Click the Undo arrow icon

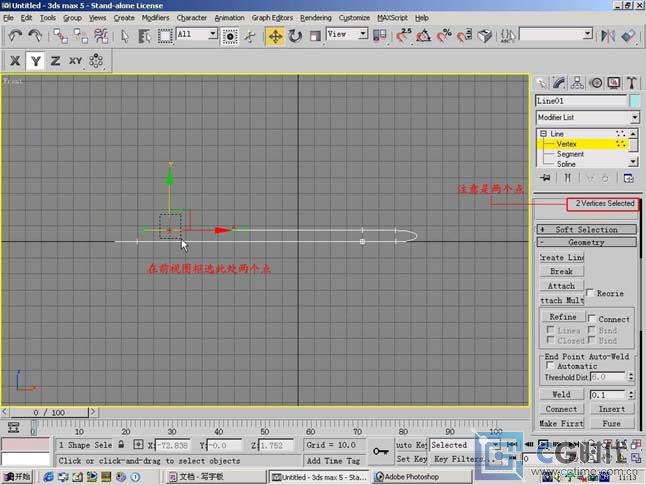click(15, 36)
